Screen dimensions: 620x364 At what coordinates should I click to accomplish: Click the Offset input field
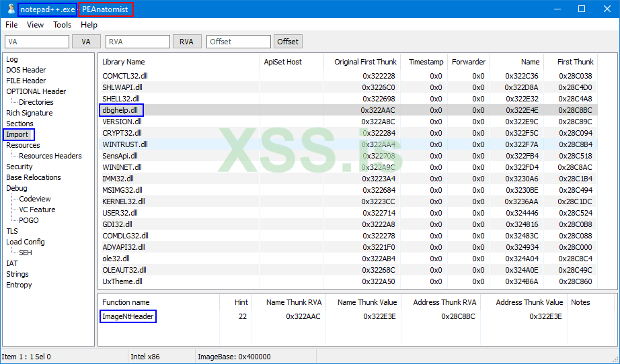(x=239, y=42)
